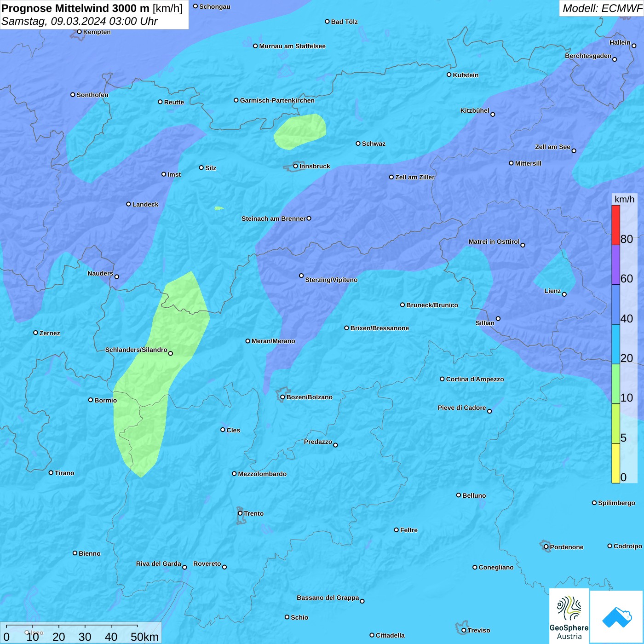
Task: Click the '50km' scale bar label
Action: pyautogui.click(x=144, y=637)
